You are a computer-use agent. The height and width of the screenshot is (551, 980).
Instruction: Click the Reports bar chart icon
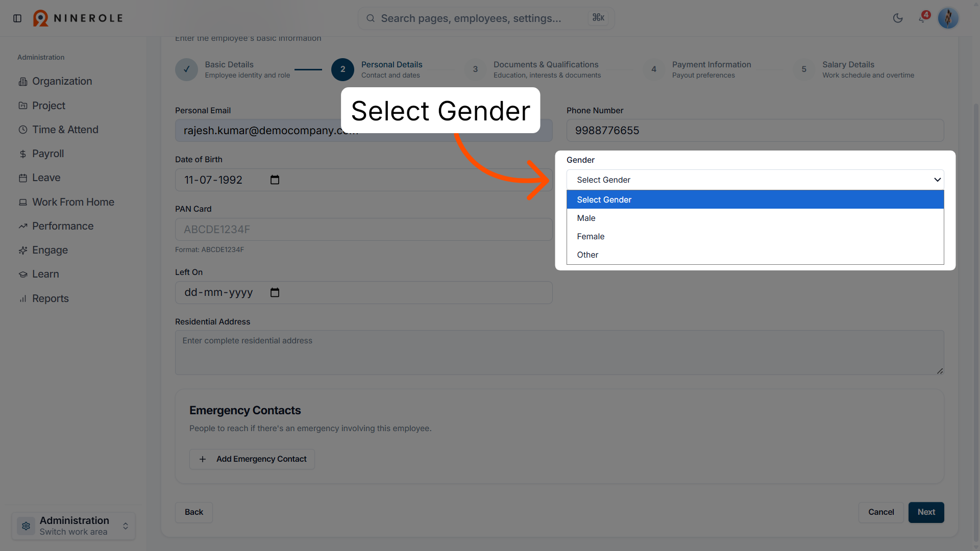tap(23, 299)
